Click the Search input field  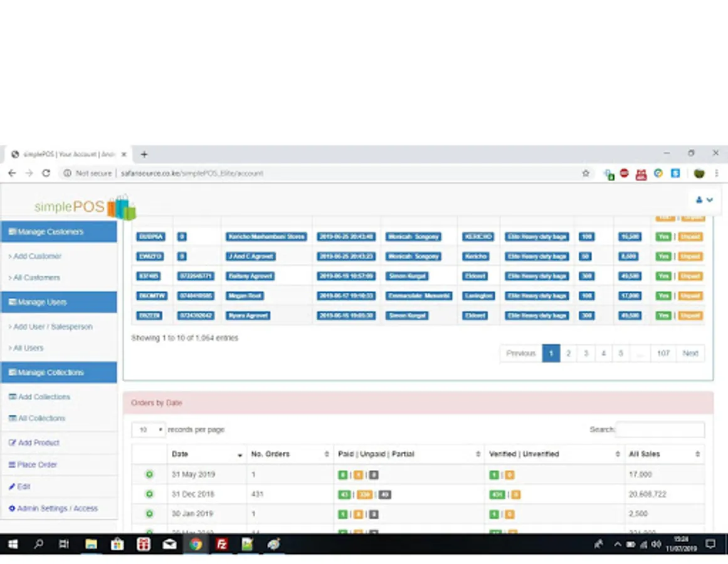click(x=660, y=430)
